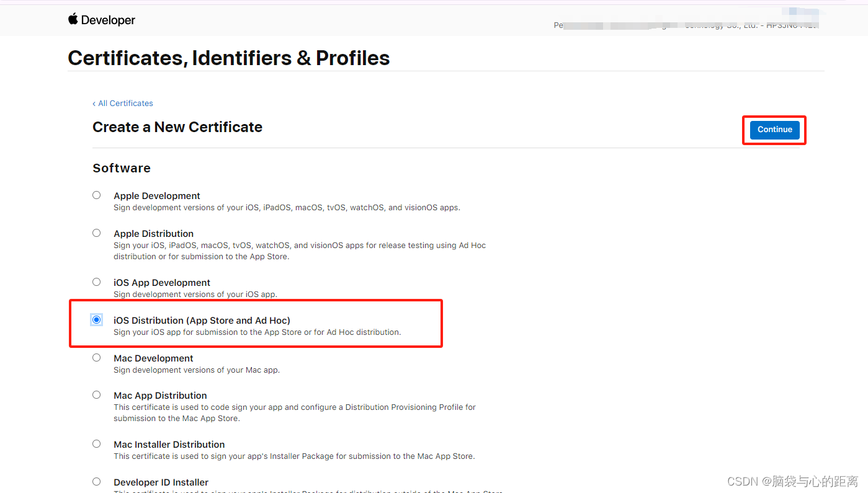This screenshot has width=868, height=493.
Task: Click the blue Continue button
Action: coord(774,130)
